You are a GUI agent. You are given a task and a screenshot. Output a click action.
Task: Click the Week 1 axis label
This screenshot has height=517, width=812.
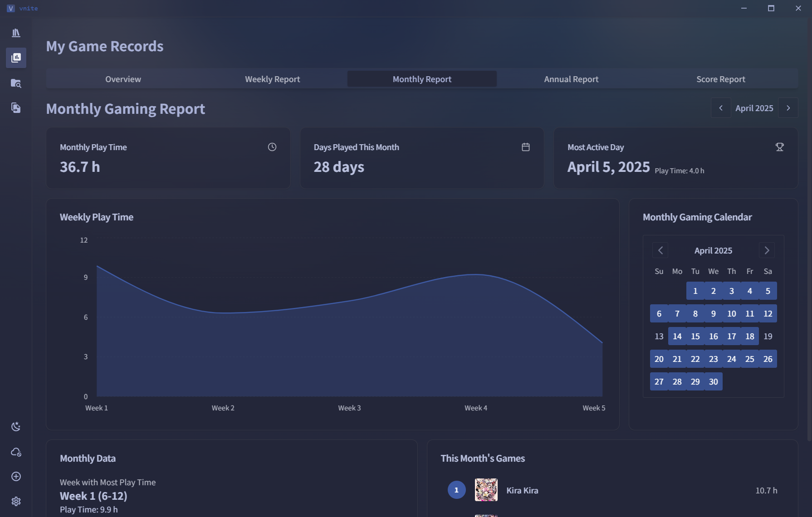point(97,408)
